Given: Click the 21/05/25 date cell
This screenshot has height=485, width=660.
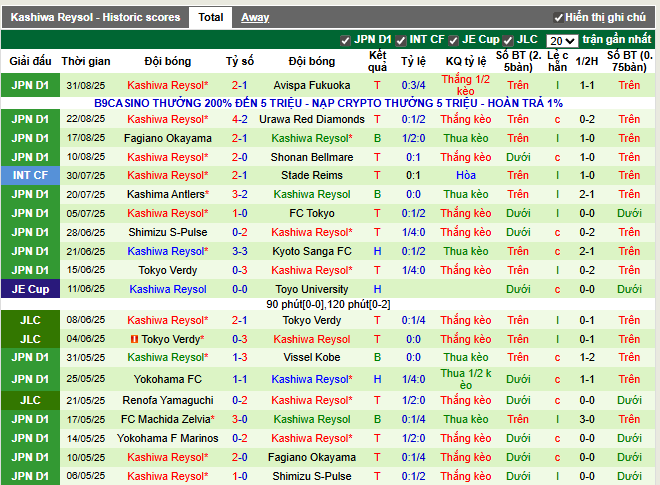Looking at the screenshot, I should point(85,400).
